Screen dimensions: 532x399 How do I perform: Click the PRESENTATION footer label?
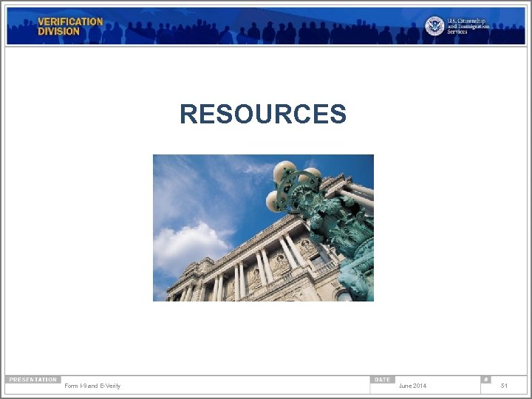point(33,380)
